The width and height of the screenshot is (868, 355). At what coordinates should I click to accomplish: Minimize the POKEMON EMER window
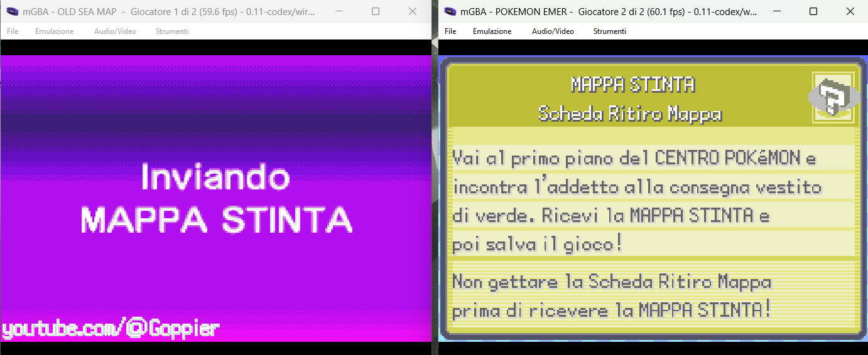pyautogui.click(x=776, y=11)
